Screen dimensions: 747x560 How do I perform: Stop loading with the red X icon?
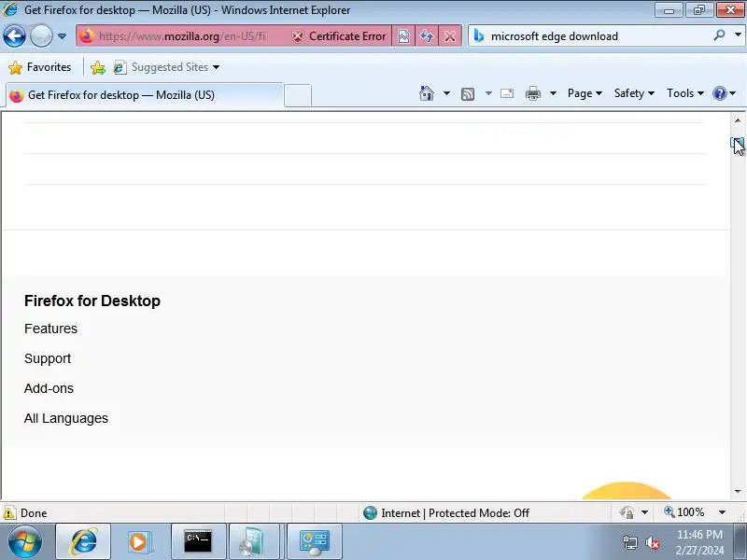pyautogui.click(x=450, y=36)
